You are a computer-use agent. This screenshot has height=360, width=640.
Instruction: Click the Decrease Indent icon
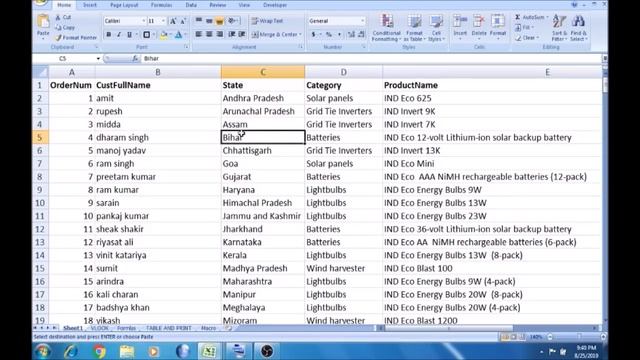232,34
